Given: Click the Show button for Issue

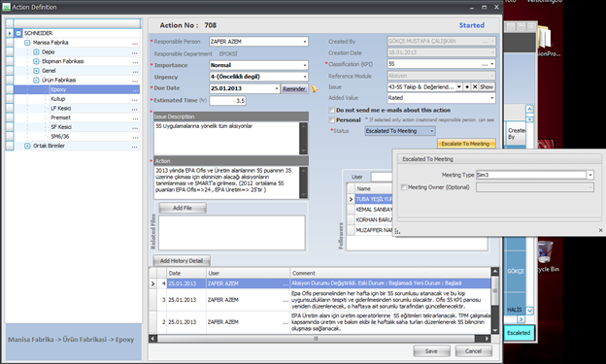Looking at the screenshot, I should [487, 87].
